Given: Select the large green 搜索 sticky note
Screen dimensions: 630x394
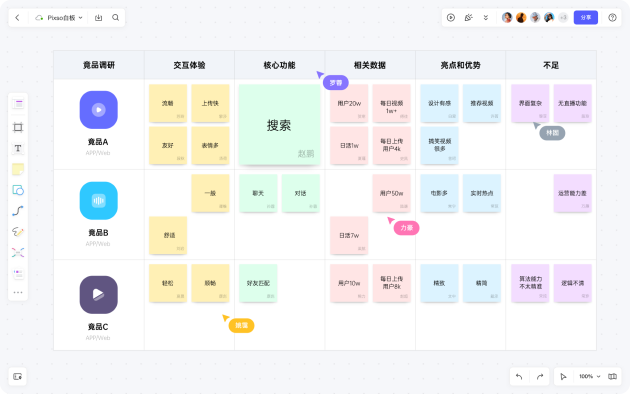Looking at the screenshot, I should [279, 125].
